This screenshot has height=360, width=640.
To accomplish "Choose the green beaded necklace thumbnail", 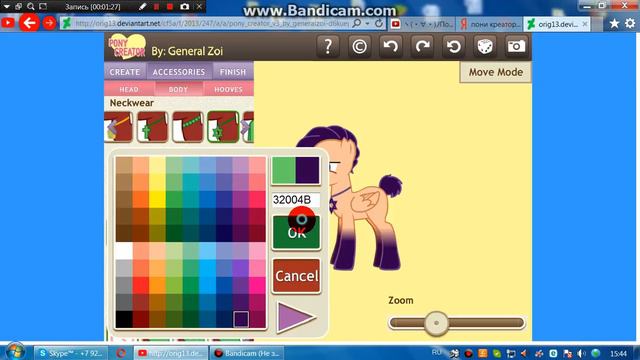I will [x=188, y=127].
